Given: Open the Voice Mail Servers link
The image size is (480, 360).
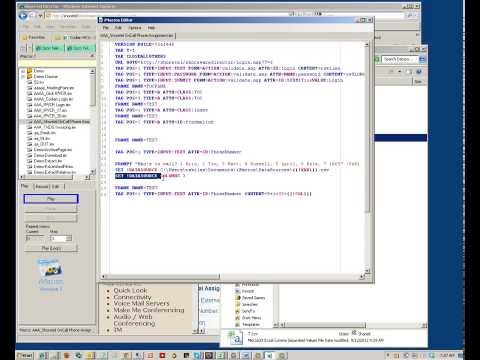Looking at the screenshot, I should [141, 303].
